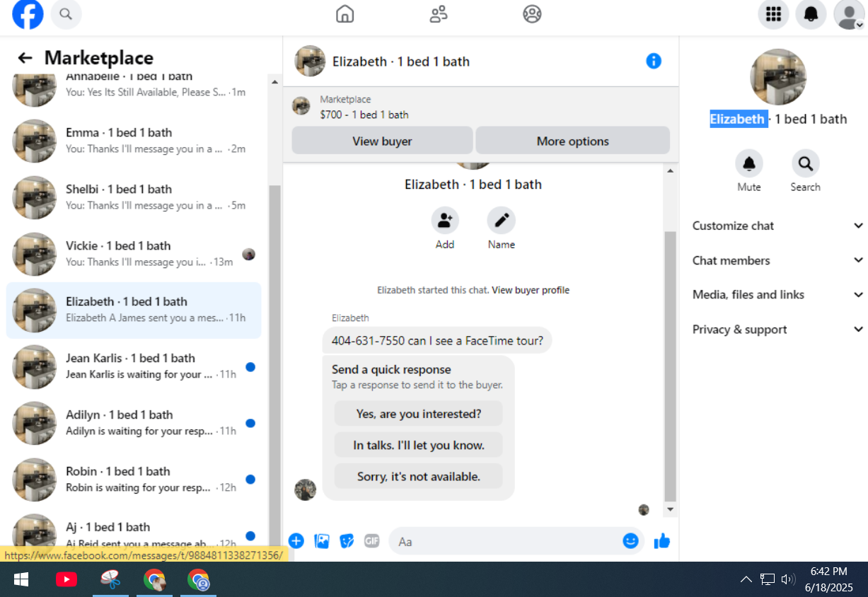Expand Customize chat section
Screen dimensions: 868x597
coord(777,226)
